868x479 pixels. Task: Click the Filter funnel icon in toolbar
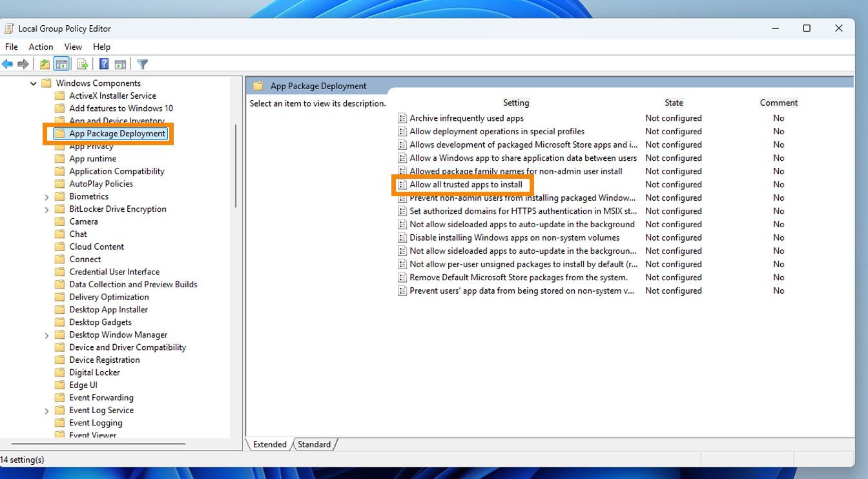[143, 64]
